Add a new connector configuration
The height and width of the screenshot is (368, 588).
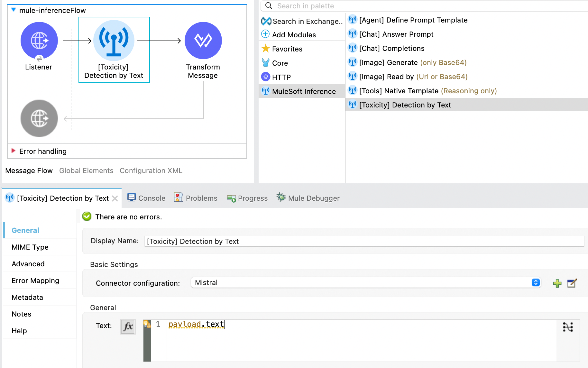pyautogui.click(x=557, y=283)
